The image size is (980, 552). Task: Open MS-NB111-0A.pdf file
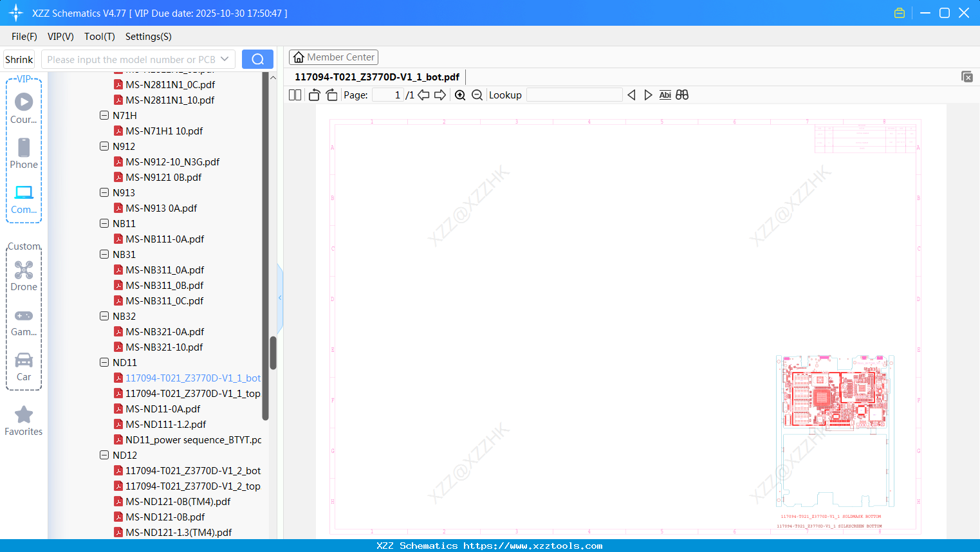click(x=165, y=239)
